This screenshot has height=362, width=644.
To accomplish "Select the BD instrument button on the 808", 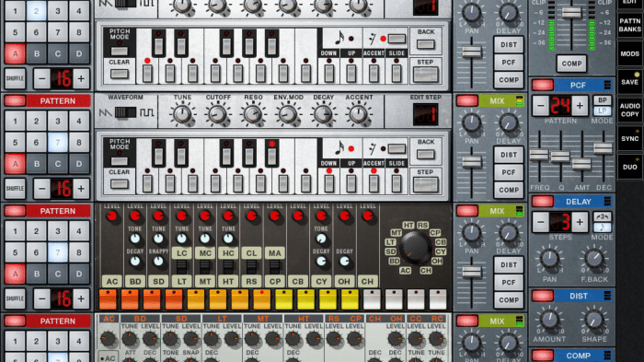I will point(135,281).
